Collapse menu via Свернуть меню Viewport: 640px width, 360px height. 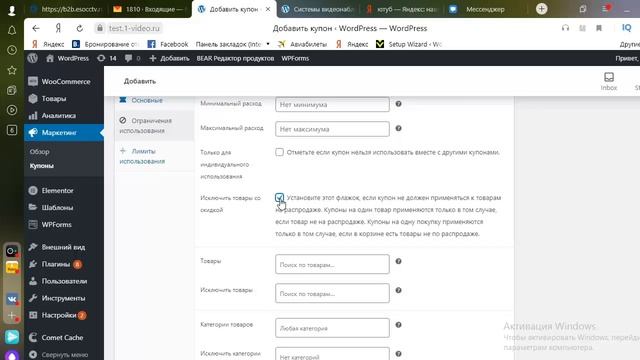64,354
